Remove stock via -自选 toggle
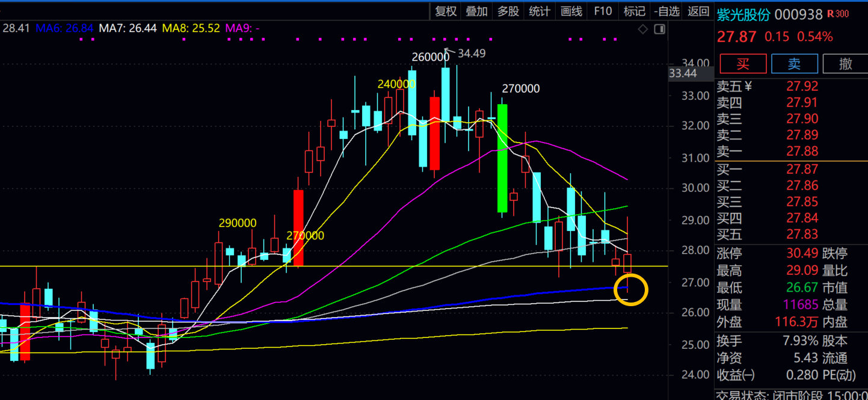The width and height of the screenshot is (868, 400). coord(667,11)
